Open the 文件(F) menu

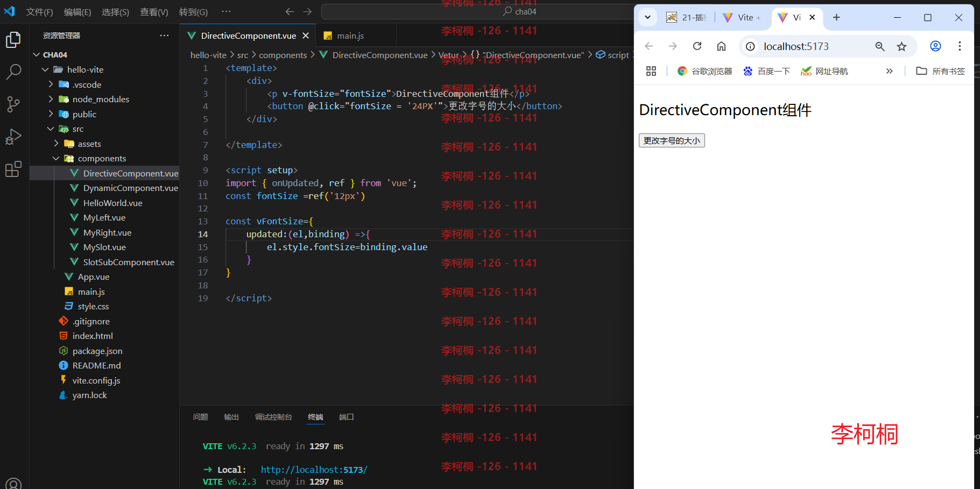39,12
